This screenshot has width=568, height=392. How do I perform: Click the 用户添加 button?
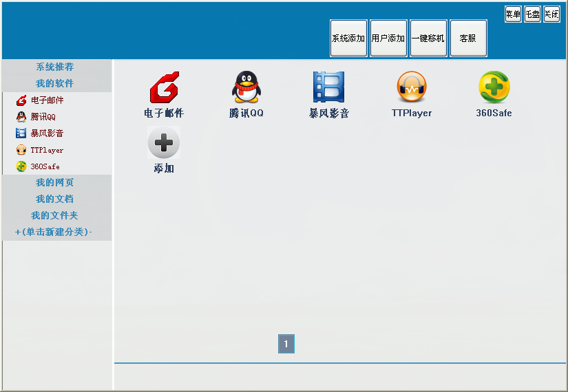point(388,39)
